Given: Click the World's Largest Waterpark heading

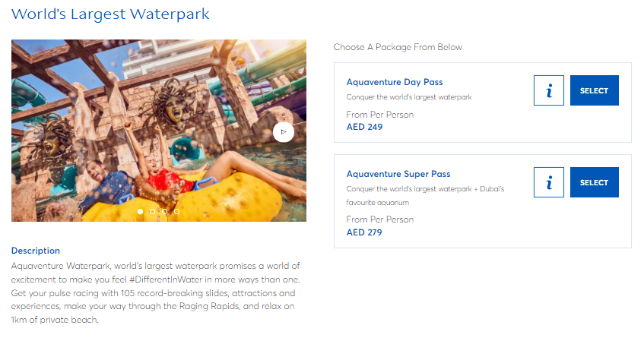Looking at the screenshot, I should [110, 14].
